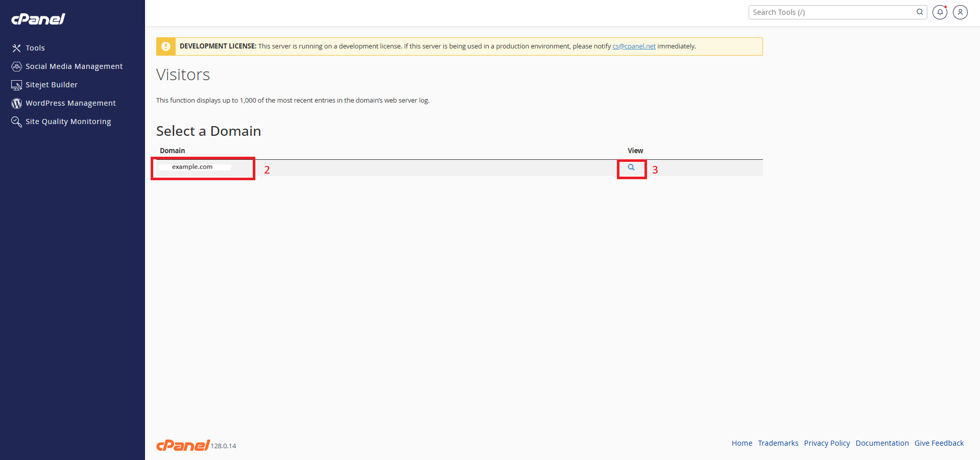
Task: Click the Social Media Management icon
Action: point(17,66)
